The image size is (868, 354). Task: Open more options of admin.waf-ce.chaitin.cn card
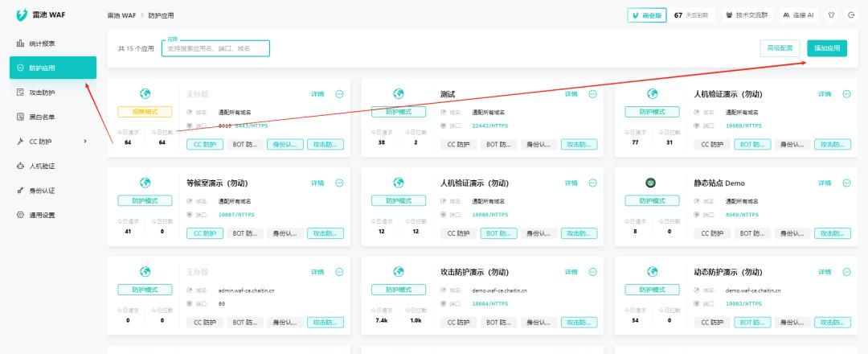click(339, 272)
